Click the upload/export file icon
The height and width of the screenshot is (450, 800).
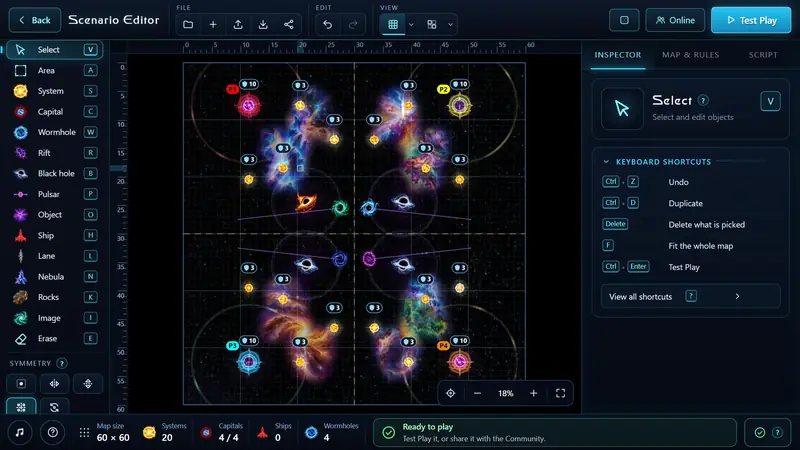[238, 24]
